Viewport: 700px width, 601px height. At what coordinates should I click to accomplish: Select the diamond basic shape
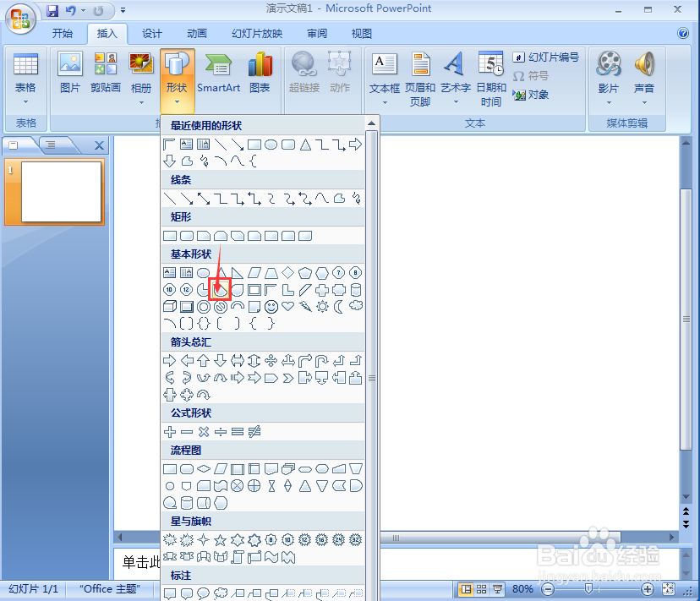pyautogui.click(x=288, y=272)
